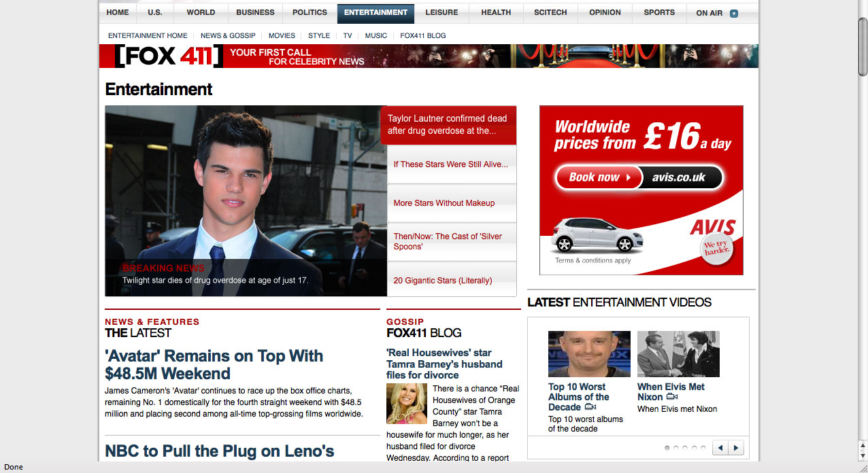Show the next videos with right arrow
This screenshot has height=473, width=868.
[x=736, y=448]
